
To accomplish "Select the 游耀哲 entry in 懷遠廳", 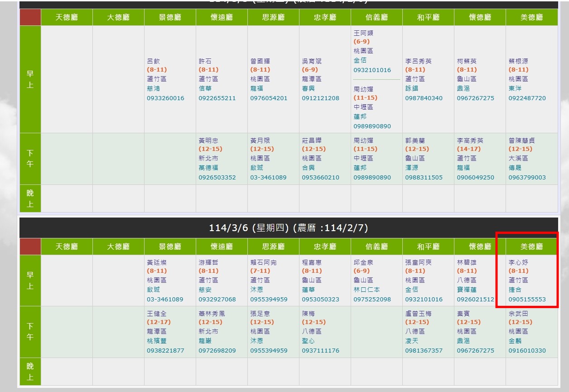I will pos(208,262).
